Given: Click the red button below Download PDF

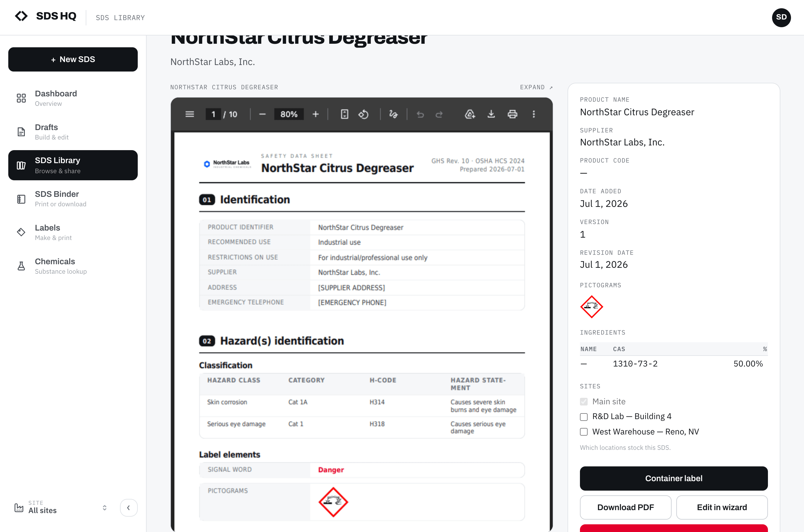Looking at the screenshot, I should (673, 528).
